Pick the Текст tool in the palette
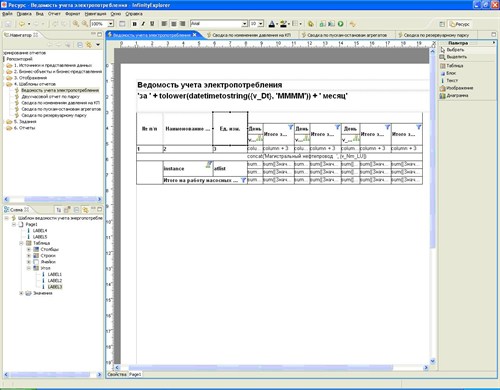Viewport: 500px width, 390px height. click(x=449, y=80)
